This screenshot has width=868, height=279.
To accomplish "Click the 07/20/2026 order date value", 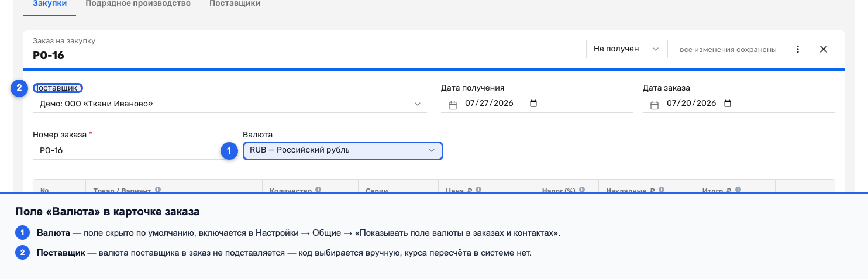I will (x=691, y=104).
